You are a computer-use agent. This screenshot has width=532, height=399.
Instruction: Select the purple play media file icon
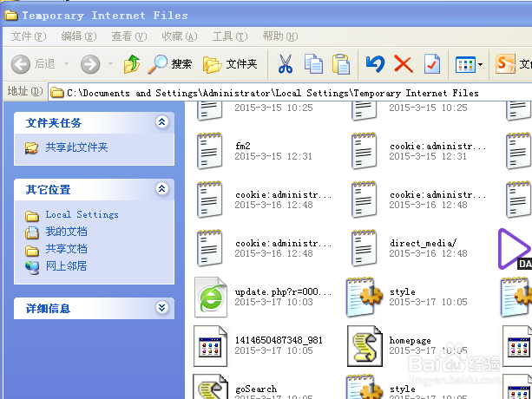(515, 249)
